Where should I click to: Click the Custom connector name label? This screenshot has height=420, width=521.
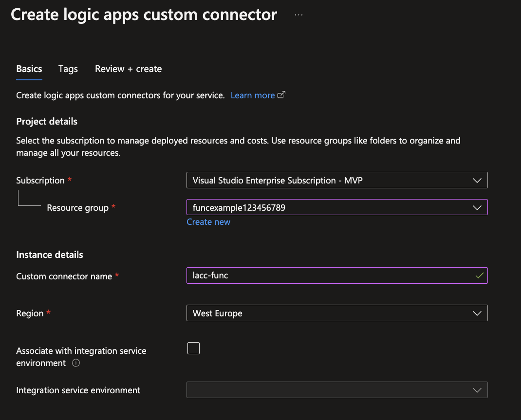pyautogui.click(x=64, y=276)
